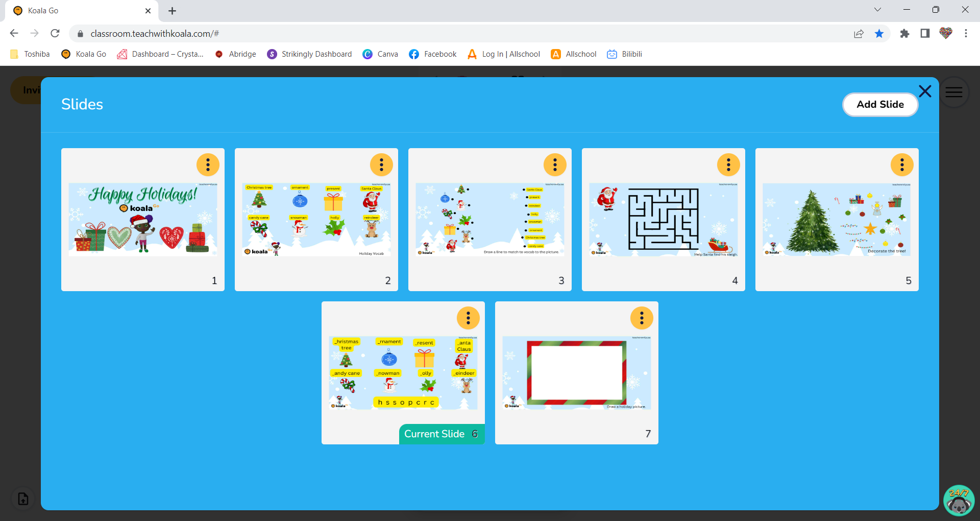Open the options dropdown on the Current Slide
The width and height of the screenshot is (980, 521).
pos(468,318)
